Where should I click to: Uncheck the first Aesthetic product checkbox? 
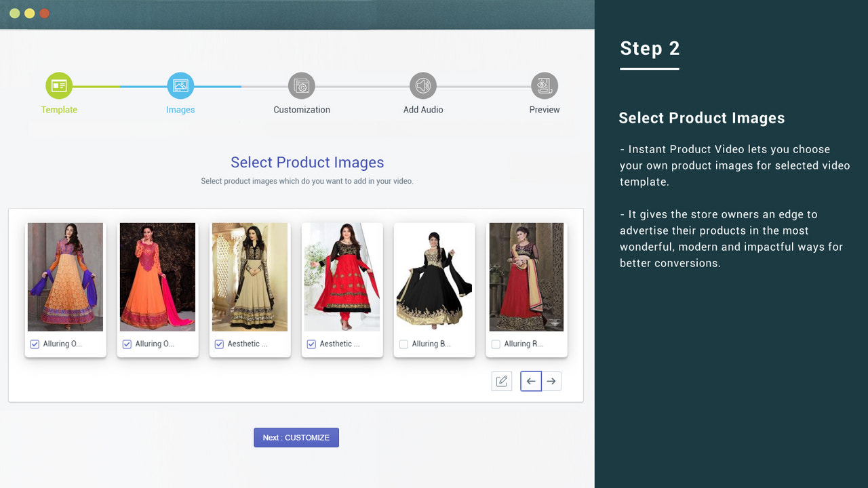coord(218,344)
